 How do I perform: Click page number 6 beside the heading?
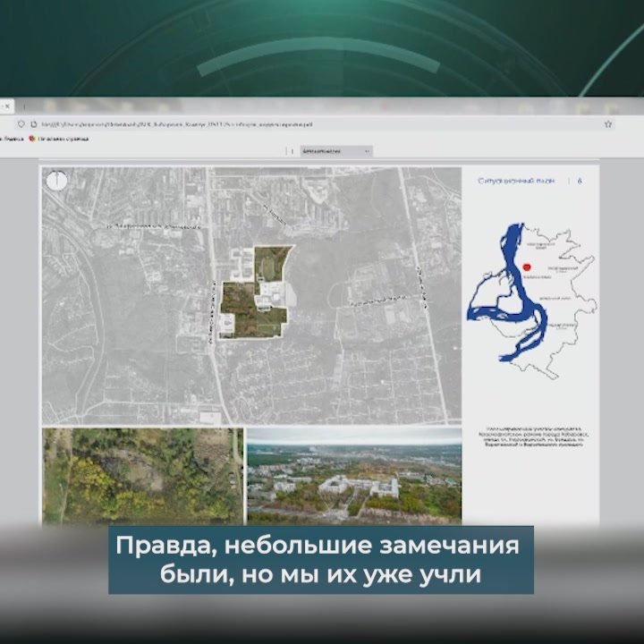point(580,182)
